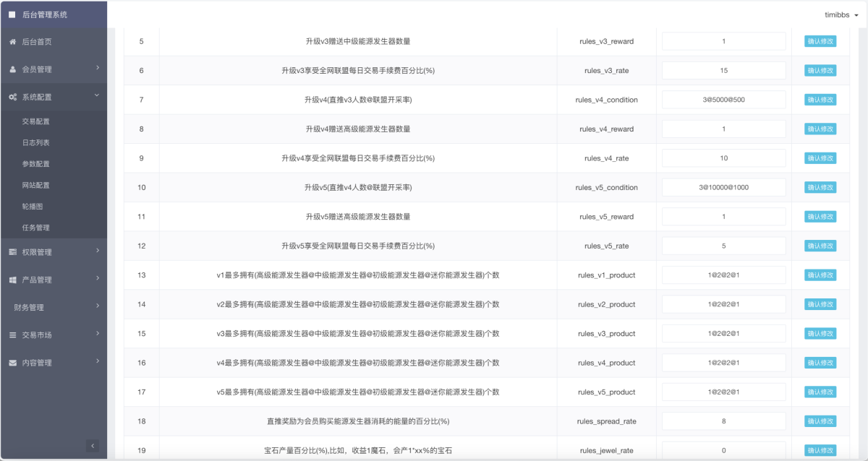Click the user icon beside 会员管理

pyautogui.click(x=12, y=69)
